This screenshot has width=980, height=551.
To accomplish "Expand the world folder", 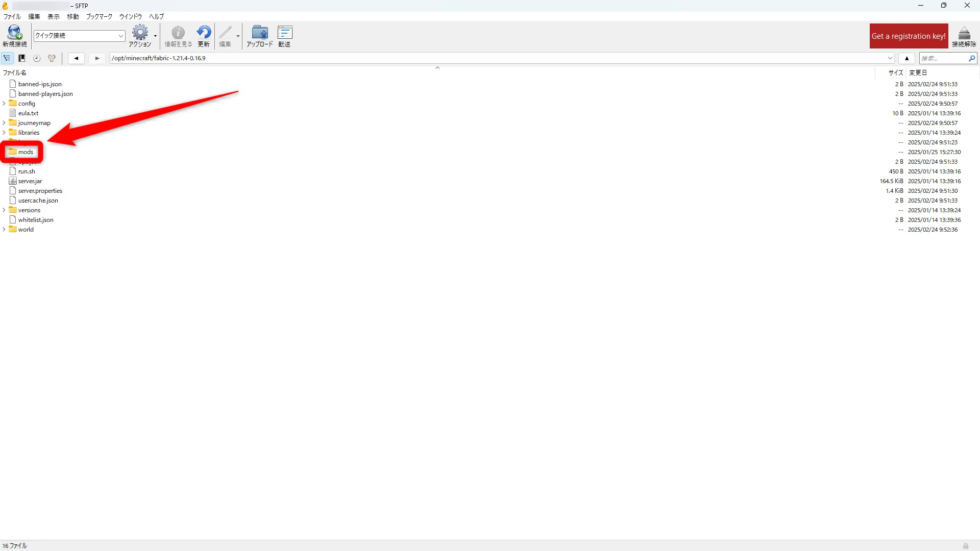I will 4,230.
